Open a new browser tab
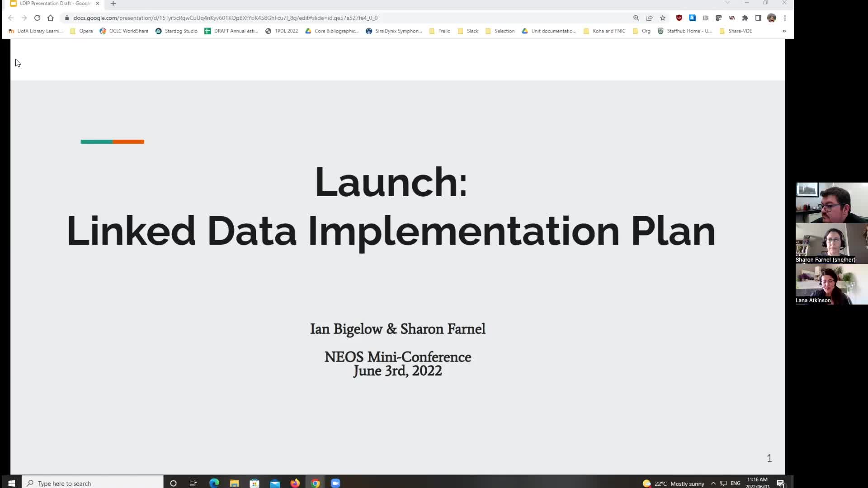This screenshot has height=488, width=868. [x=113, y=4]
